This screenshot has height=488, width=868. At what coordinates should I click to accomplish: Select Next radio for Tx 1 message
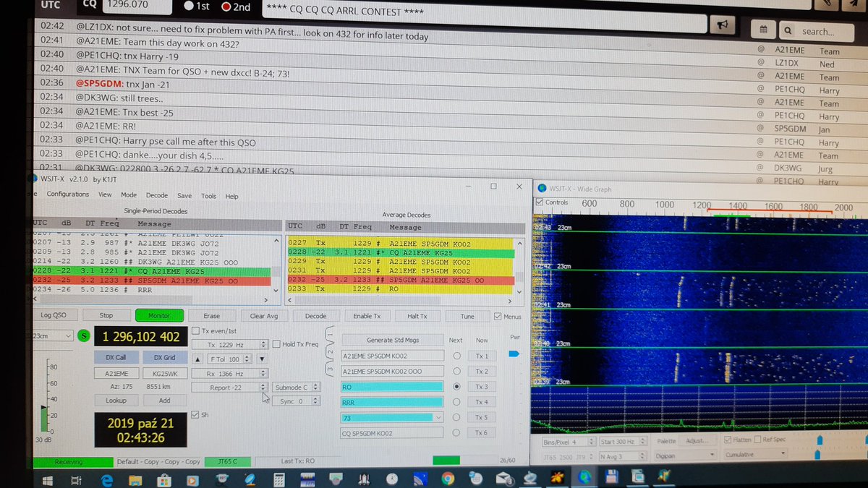pos(456,356)
